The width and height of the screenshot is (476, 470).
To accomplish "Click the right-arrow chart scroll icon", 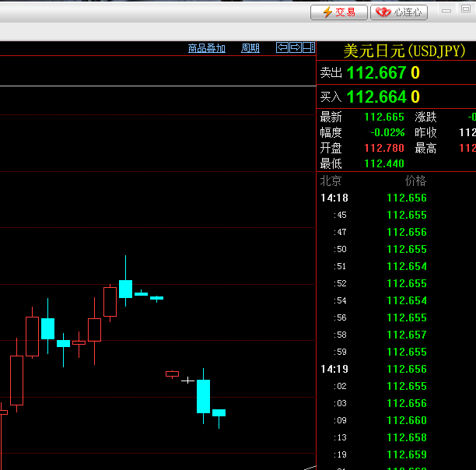I will pyautogui.click(x=296, y=47).
